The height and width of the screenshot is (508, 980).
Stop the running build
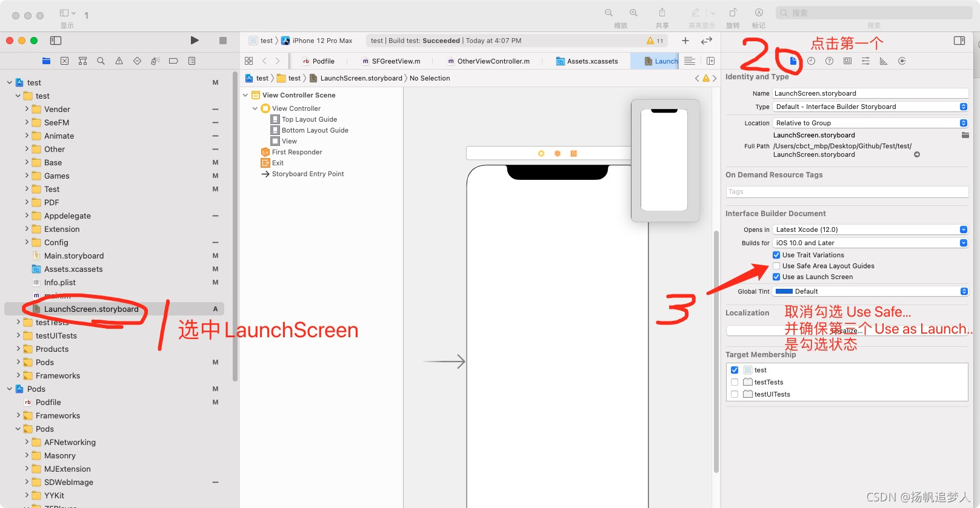[223, 41]
